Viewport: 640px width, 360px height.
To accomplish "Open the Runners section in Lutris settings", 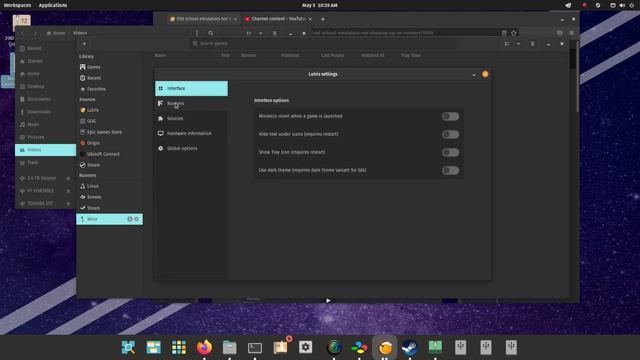I will (x=191, y=104).
